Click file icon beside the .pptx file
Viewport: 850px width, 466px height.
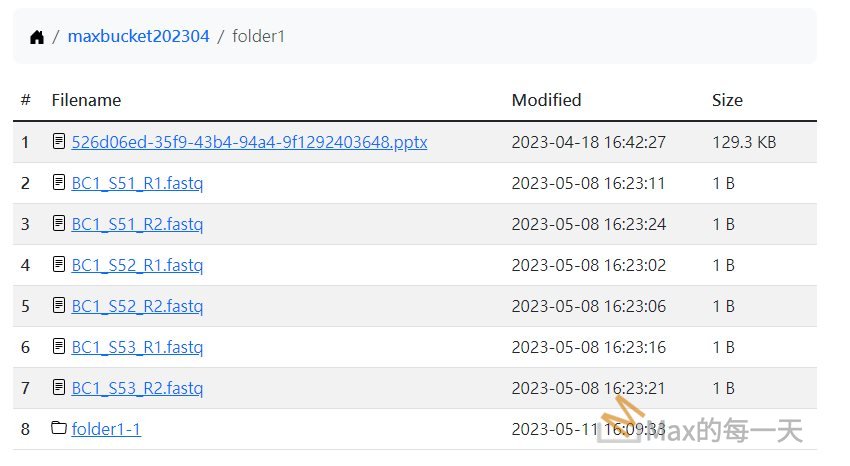[x=59, y=142]
